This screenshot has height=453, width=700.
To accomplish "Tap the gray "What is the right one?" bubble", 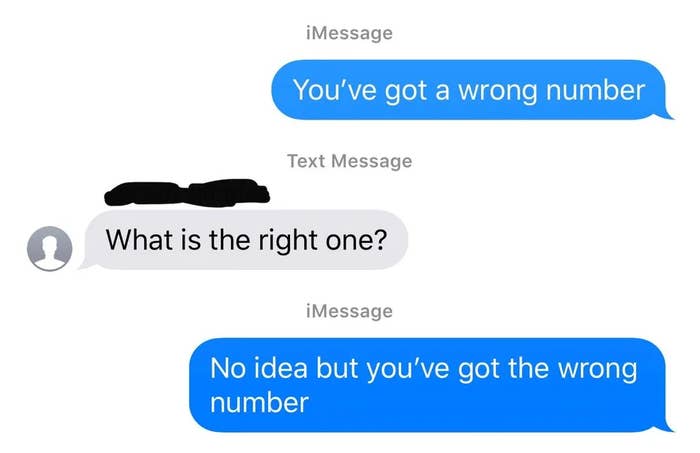I will coord(246,240).
